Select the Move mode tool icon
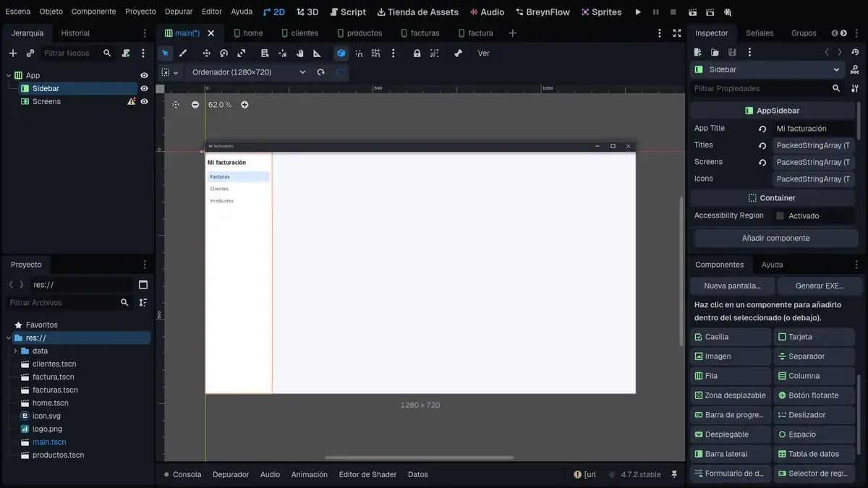 click(x=206, y=53)
